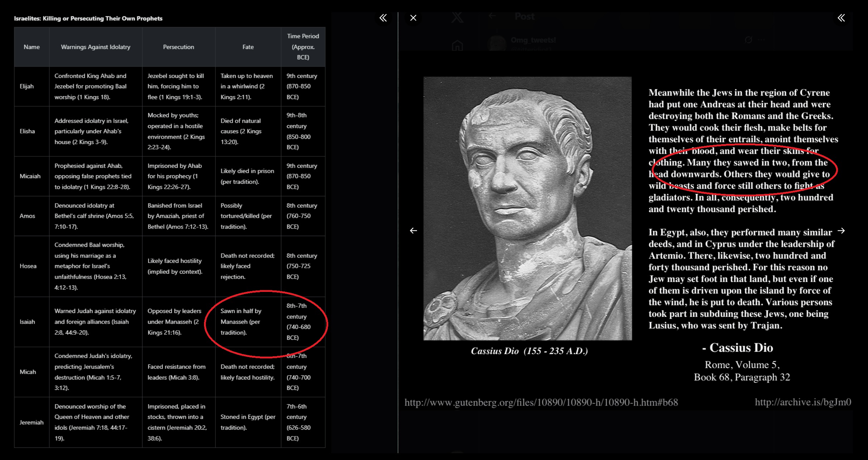Click 'Condemned Baal worship' cell in Hosea row
Image resolution: width=868 pixels, height=460 pixels.
(96, 266)
